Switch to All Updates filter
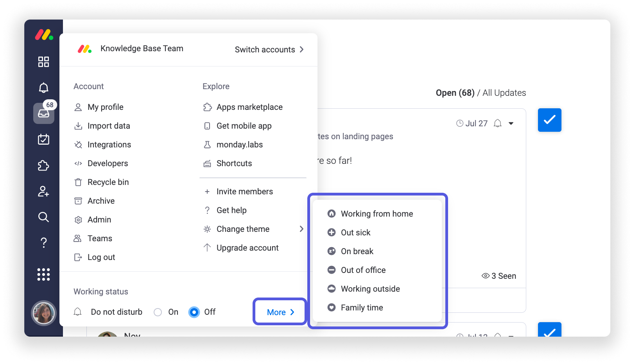This screenshot has width=633, height=364. 504,93
